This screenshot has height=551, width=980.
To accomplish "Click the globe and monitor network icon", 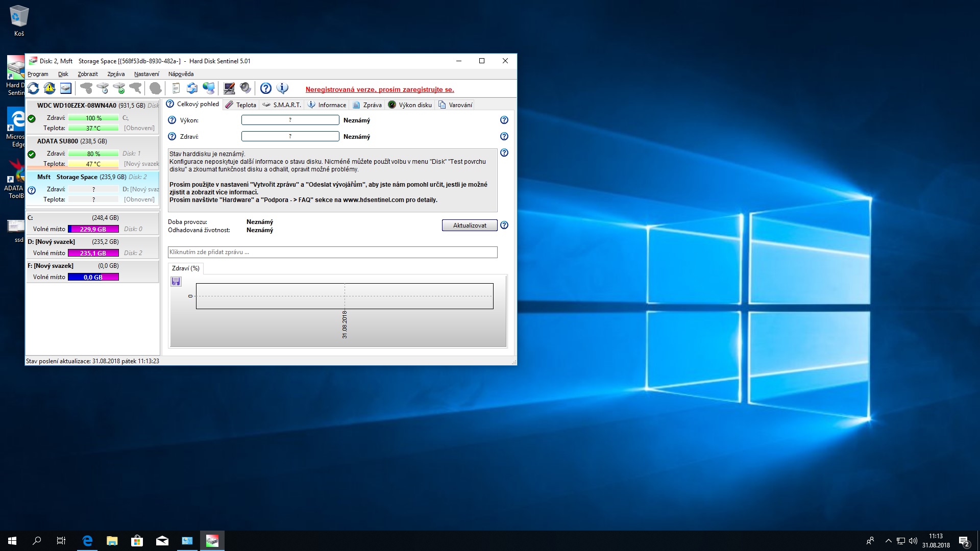I will click(x=209, y=88).
